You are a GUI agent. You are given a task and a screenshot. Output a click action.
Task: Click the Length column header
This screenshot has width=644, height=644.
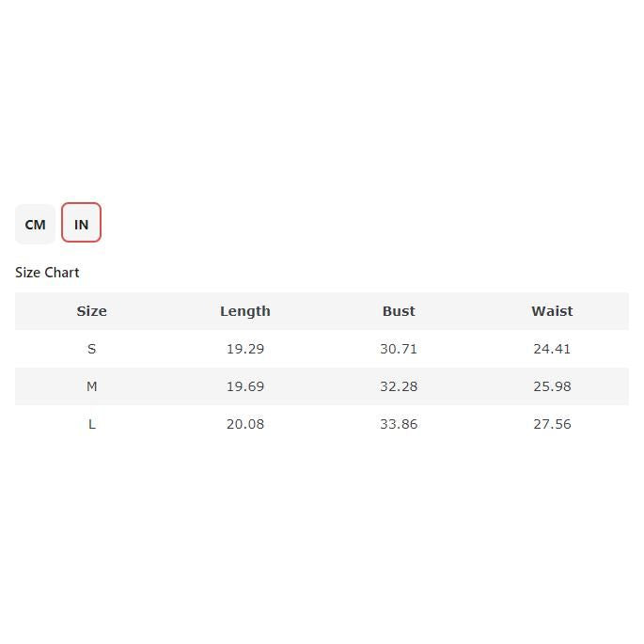(x=245, y=311)
